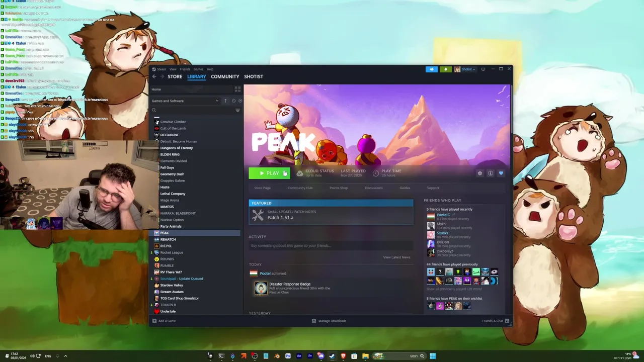Open the View menu
This screenshot has width=644, height=362.
[x=173, y=69]
